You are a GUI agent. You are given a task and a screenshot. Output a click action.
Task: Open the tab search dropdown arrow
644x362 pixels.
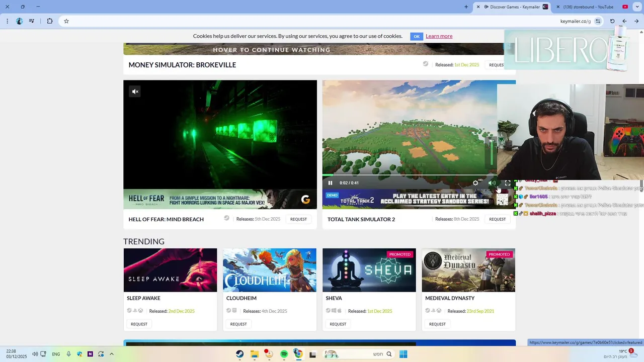pyautogui.click(x=637, y=7)
